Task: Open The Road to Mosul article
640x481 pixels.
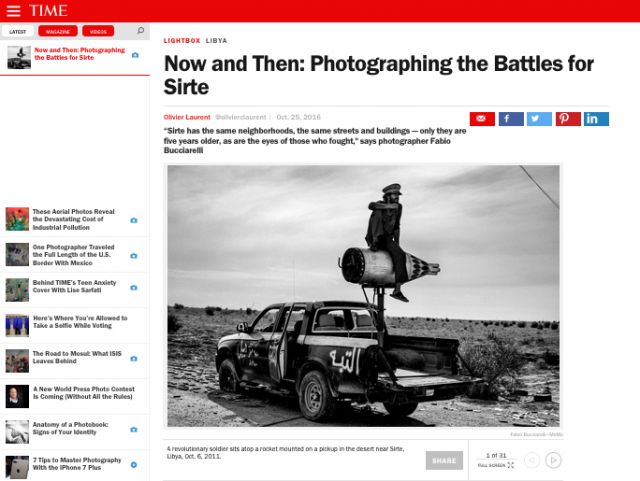Action: tap(77, 357)
